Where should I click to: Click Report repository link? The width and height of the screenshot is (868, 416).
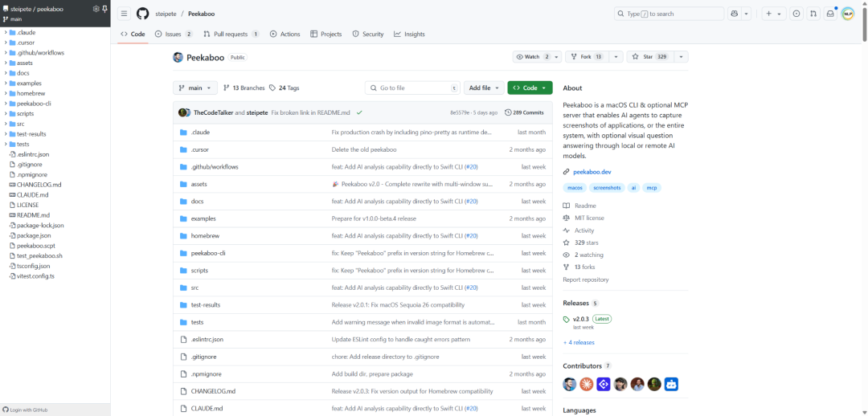click(586, 279)
